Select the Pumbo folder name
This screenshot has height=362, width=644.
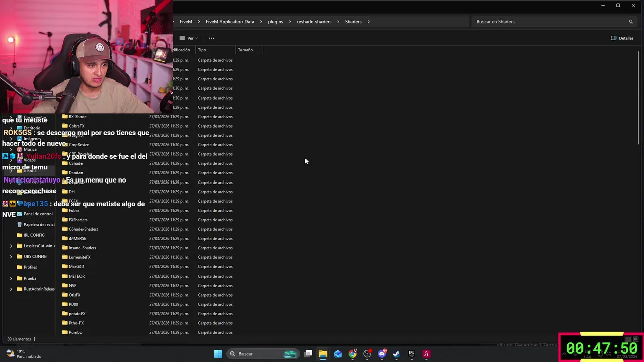point(75,332)
